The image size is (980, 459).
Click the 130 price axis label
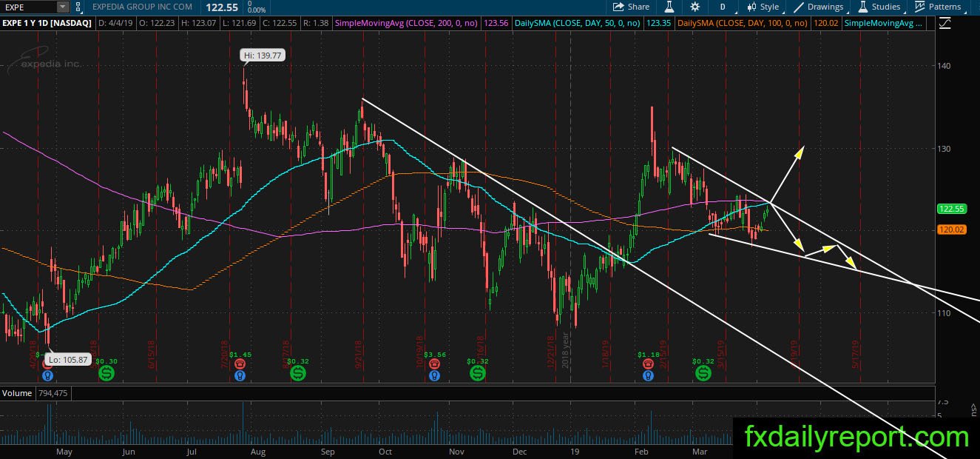tap(944, 148)
